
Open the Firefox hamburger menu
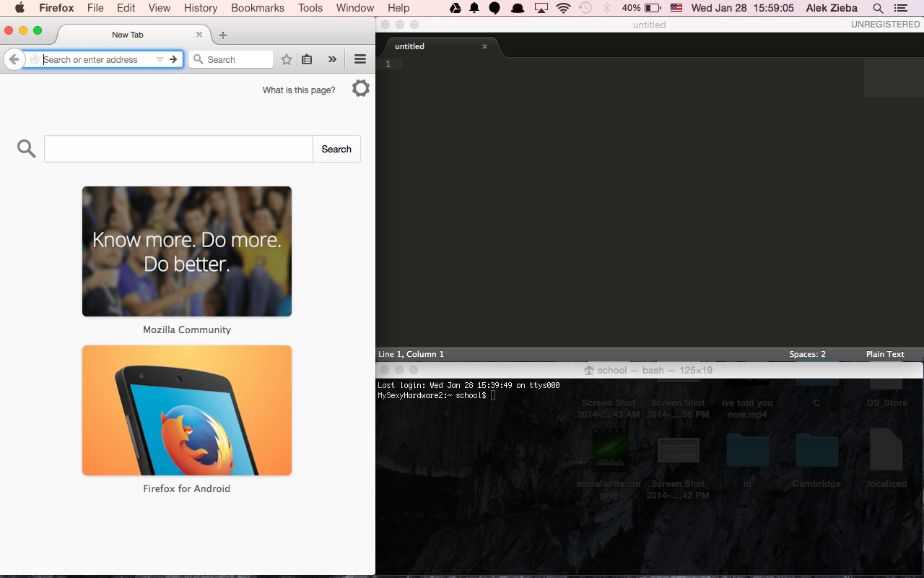(360, 59)
